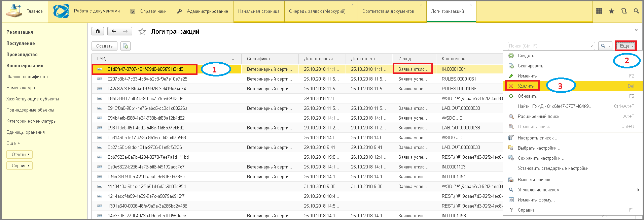The image size is (644, 220).
Task: Open Реализация in the sidebar
Action: (20, 32)
